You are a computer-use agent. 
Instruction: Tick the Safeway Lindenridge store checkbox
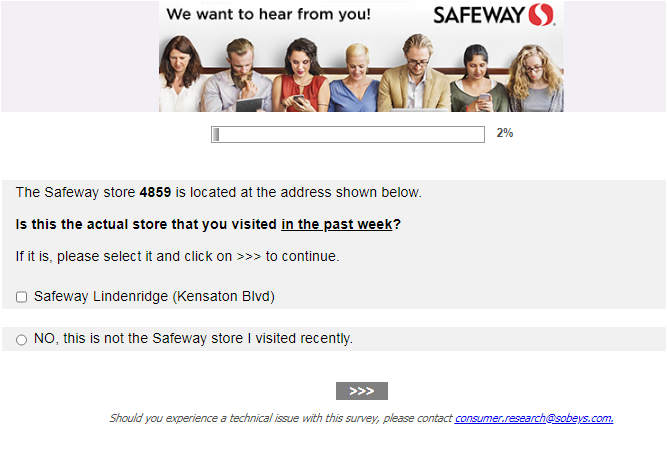22,297
